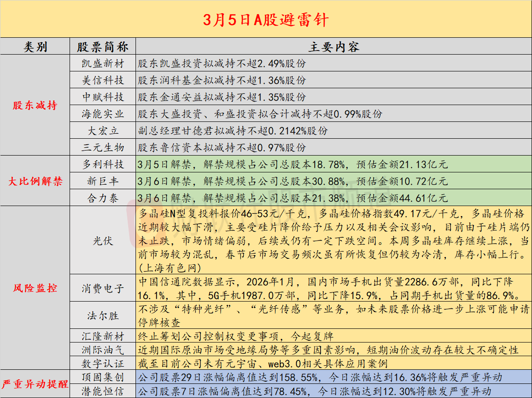Click the 合力泰 stock cell

click(102, 198)
